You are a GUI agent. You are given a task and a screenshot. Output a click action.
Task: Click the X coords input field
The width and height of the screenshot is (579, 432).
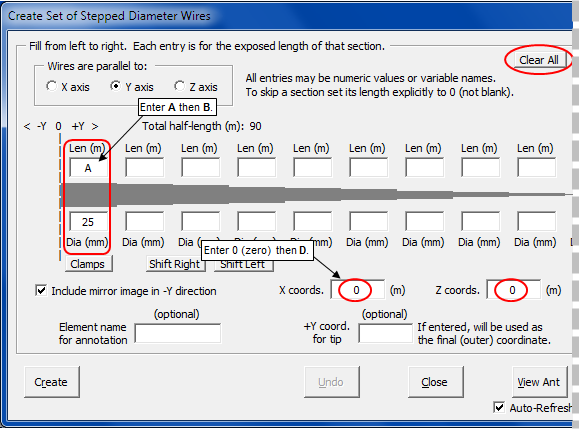pos(357,290)
